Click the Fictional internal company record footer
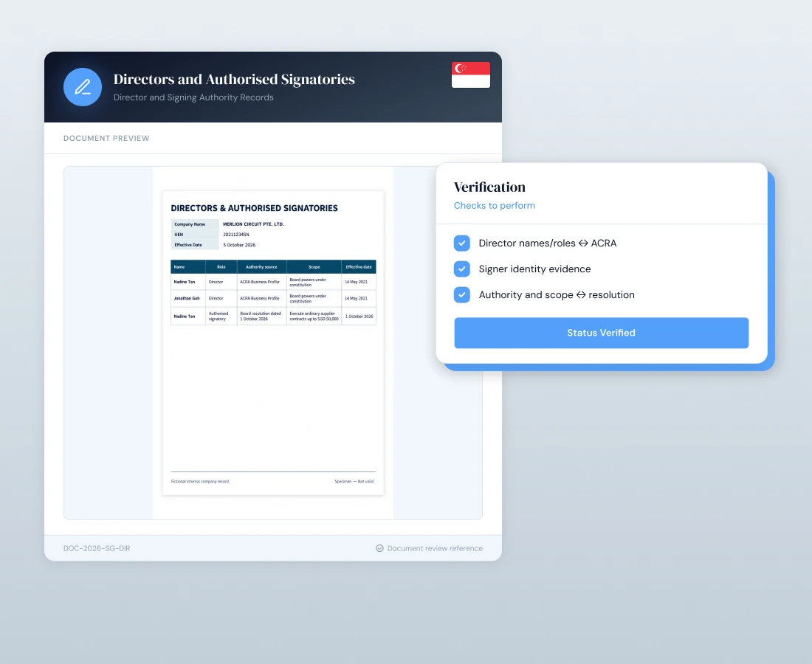The width and height of the screenshot is (812, 664). click(200, 481)
